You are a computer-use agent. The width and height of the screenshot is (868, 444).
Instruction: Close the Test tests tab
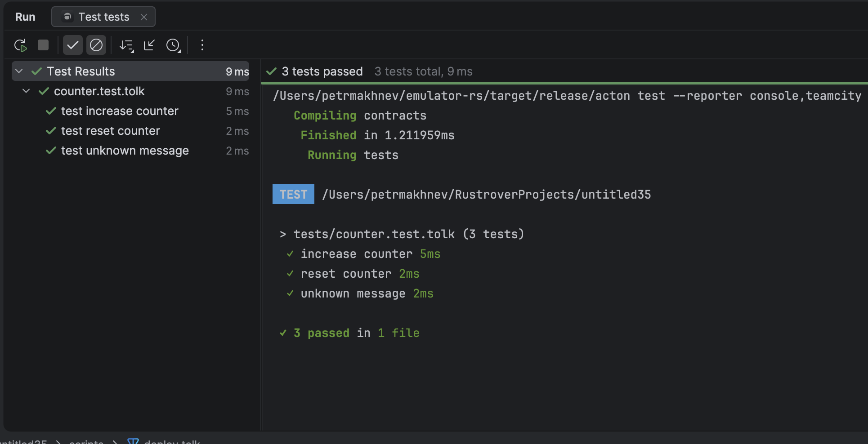coord(144,17)
